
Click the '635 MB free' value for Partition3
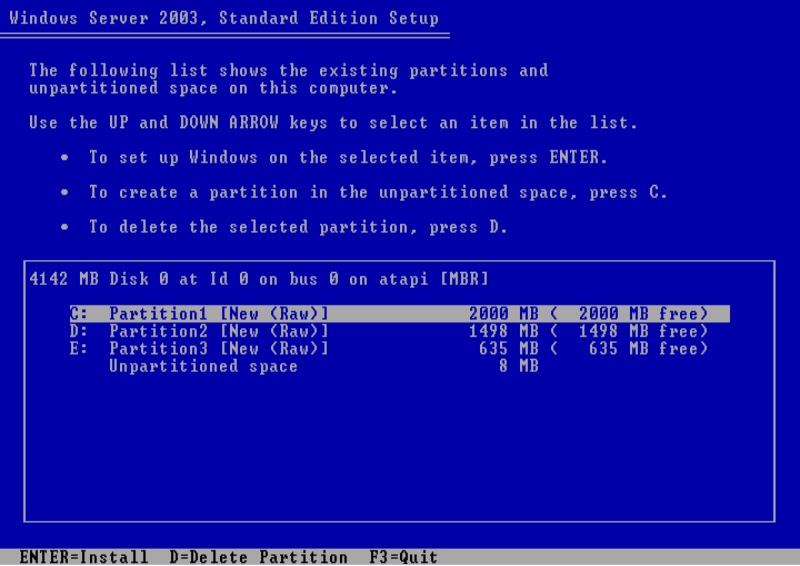pyautogui.click(x=648, y=349)
